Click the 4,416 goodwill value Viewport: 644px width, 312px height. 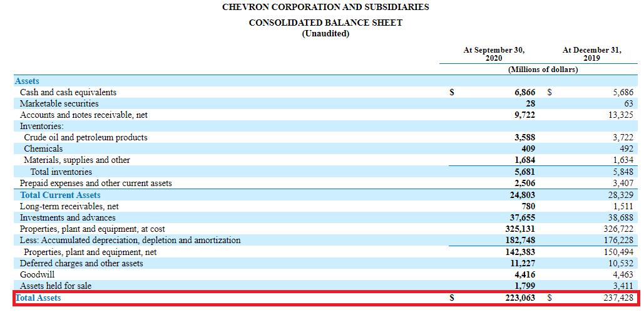click(x=525, y=274)
